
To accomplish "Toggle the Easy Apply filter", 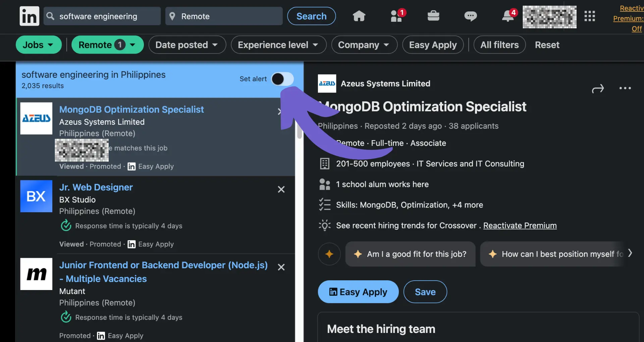I will [433, 45].
